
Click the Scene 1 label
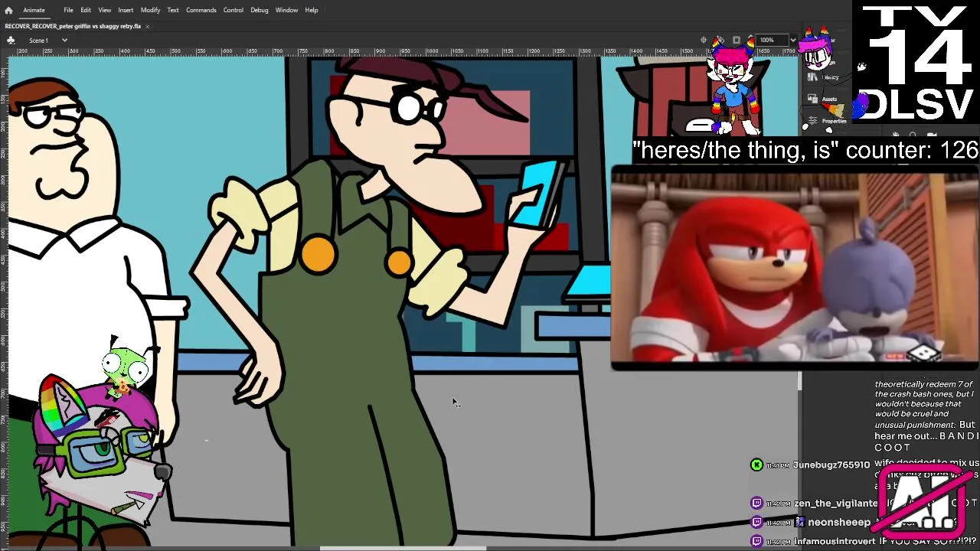coord(38,40)
